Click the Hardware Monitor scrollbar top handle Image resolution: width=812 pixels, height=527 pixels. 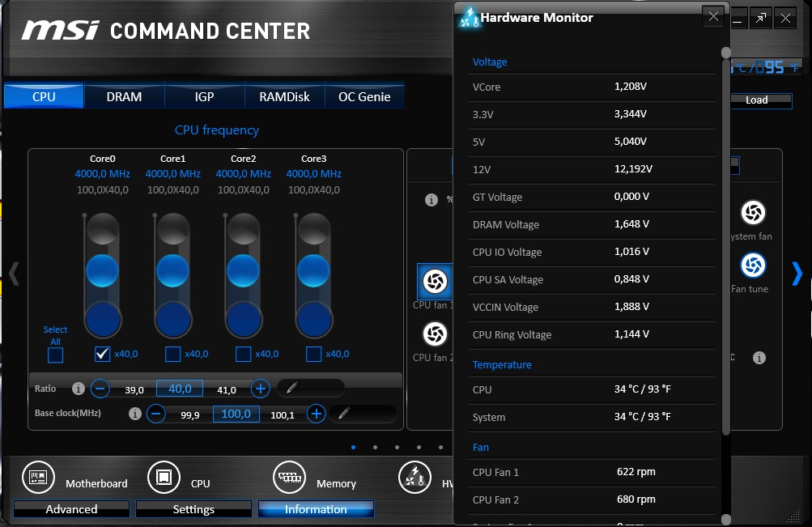point(726,53)
